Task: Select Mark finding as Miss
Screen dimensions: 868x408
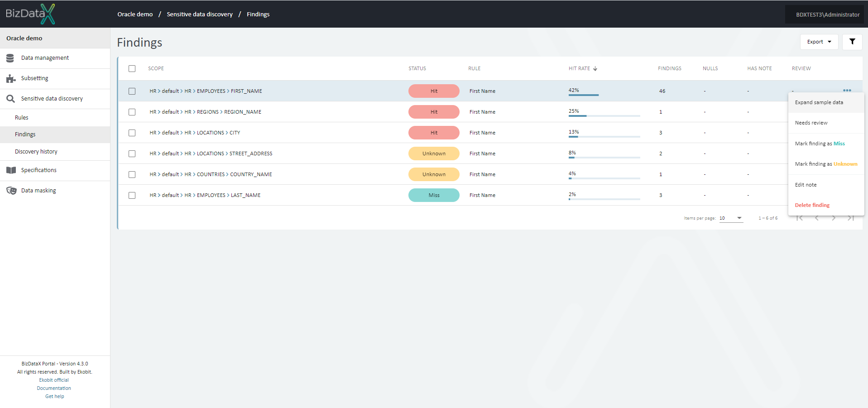Action: click(826, 144)
